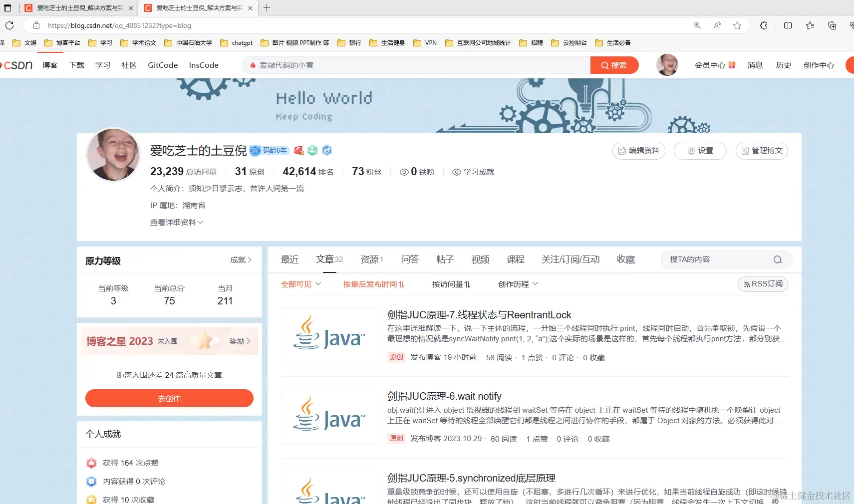Viewport: 854px width, 504px height.
Task: Switch to the 关注/订阅/互动 tab
Action: 570,259
